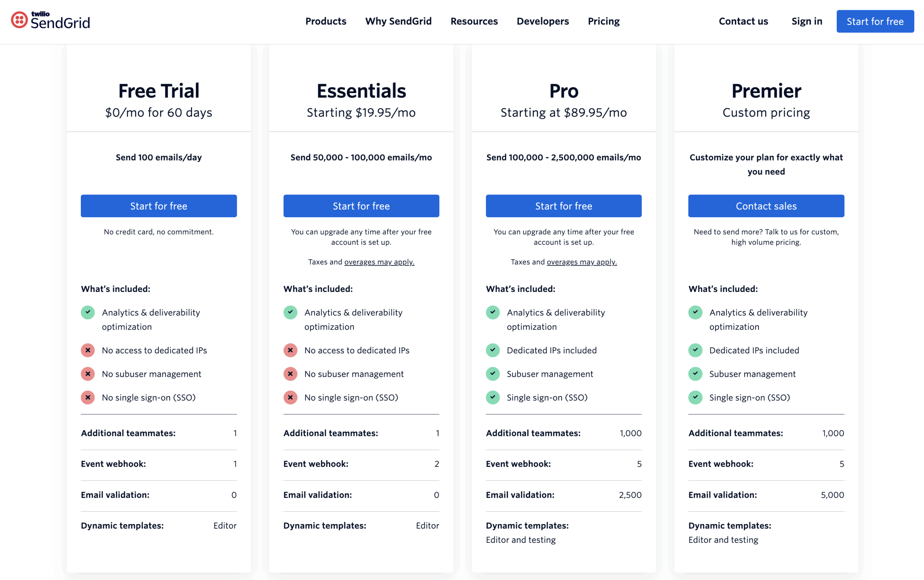Click "$0/mo for 60 days" price text
This screenshot has width=924, height=580.
(159, 113)
